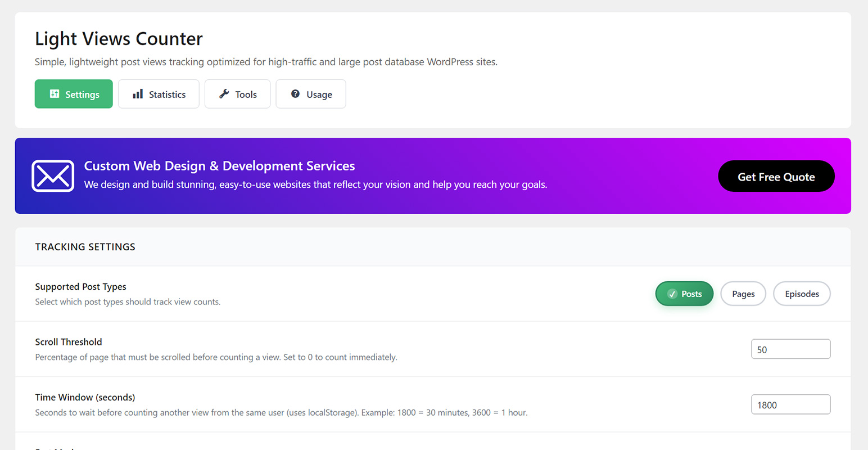Click the Tools wrench icon
The image size is (868, 450).
224,94
